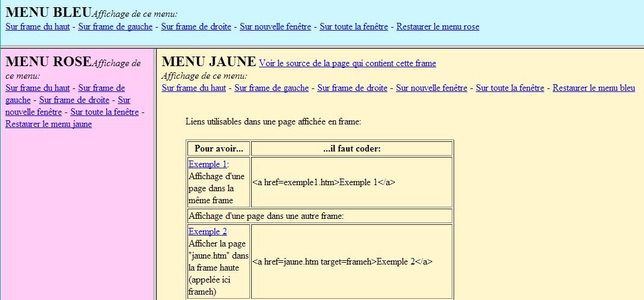The width and height of the screenshot is (644, 300).
Task: Select 'Sur frame de droite' in blue menu
Action: pyautogui.click(x=196, y=26)
